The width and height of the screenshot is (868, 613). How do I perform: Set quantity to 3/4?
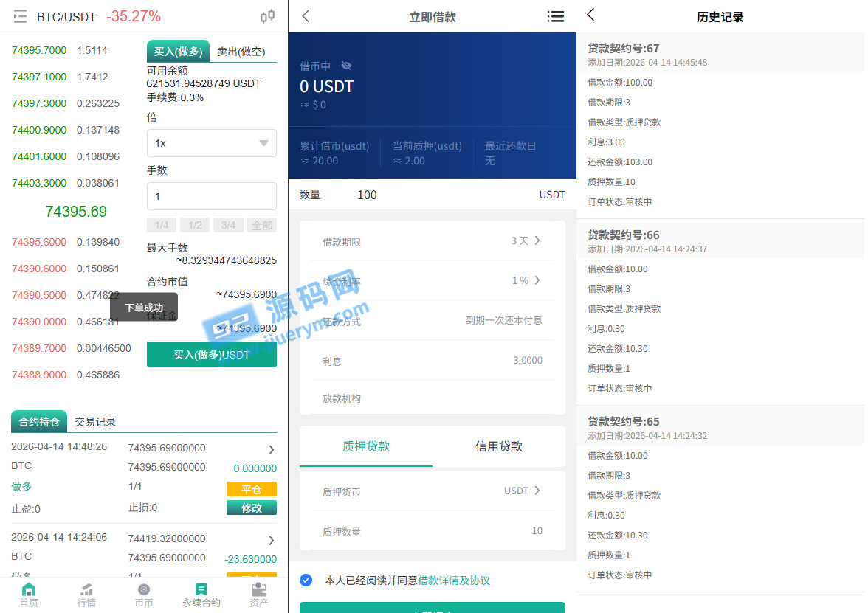228,225
